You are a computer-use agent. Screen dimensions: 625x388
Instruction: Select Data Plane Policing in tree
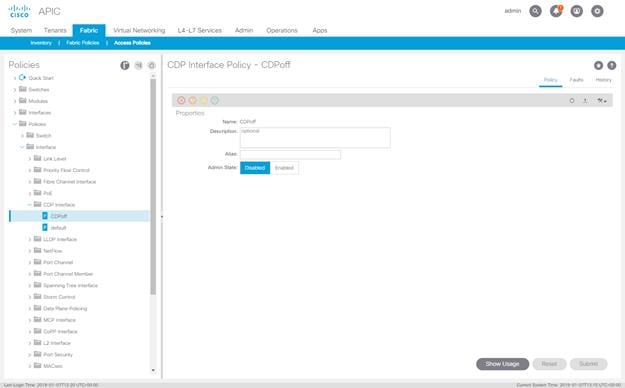tap(65, 309)
